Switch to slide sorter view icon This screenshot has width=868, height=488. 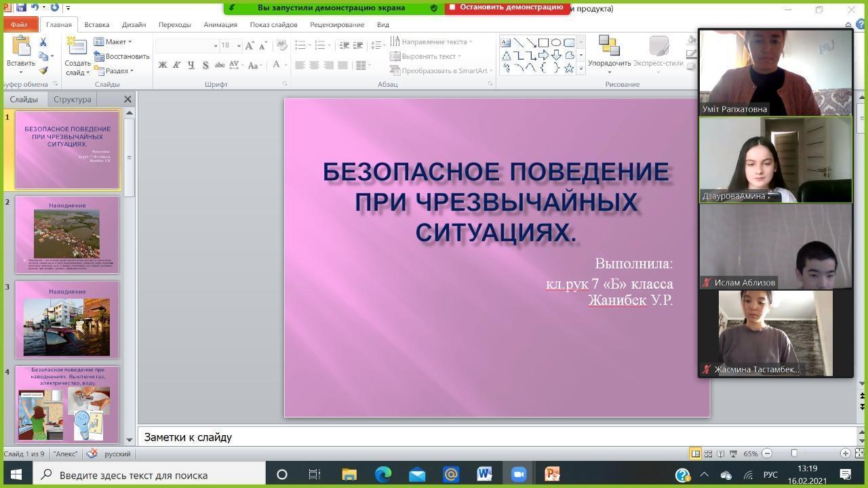tap(708, 453)
